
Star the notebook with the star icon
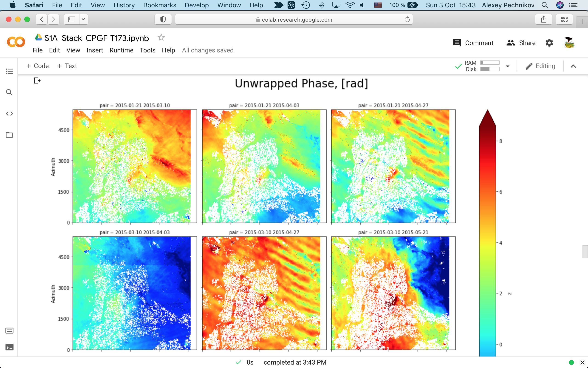(x=161, y=37)
